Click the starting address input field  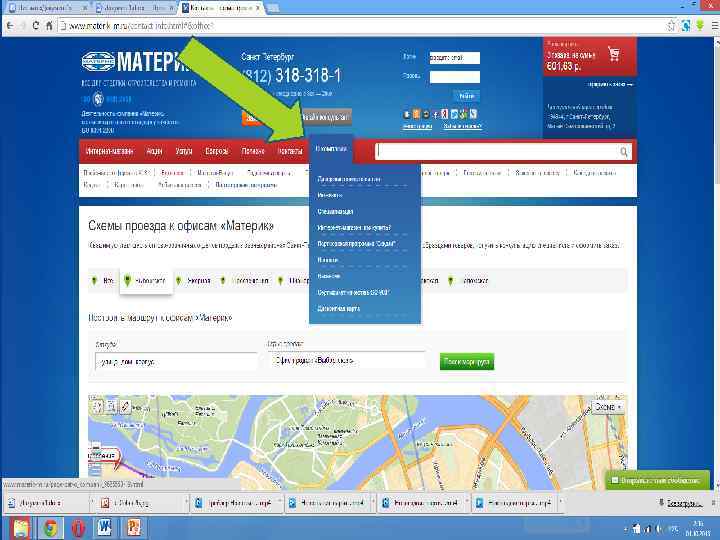pos(176,362)
